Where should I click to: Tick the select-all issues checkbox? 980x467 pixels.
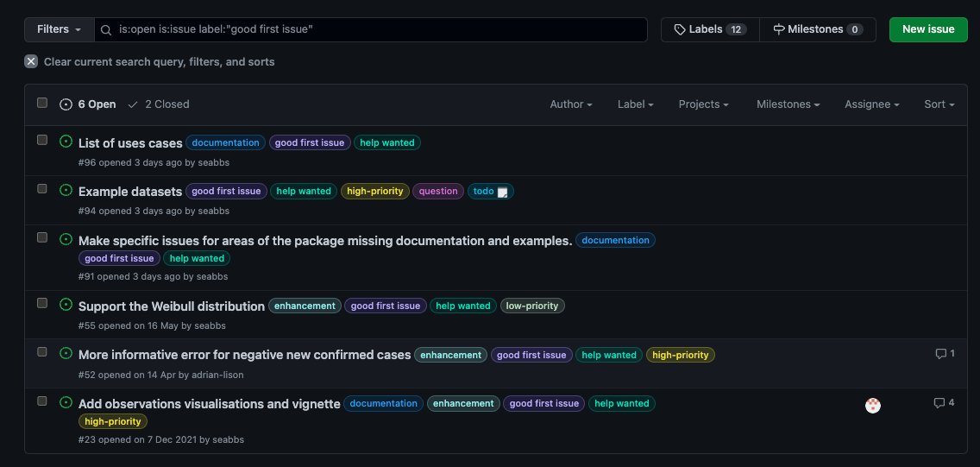click(42, 103)
